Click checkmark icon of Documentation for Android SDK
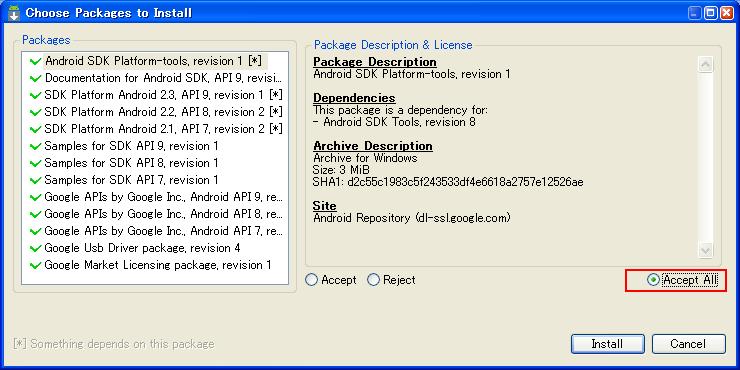 tap(35, 78)
